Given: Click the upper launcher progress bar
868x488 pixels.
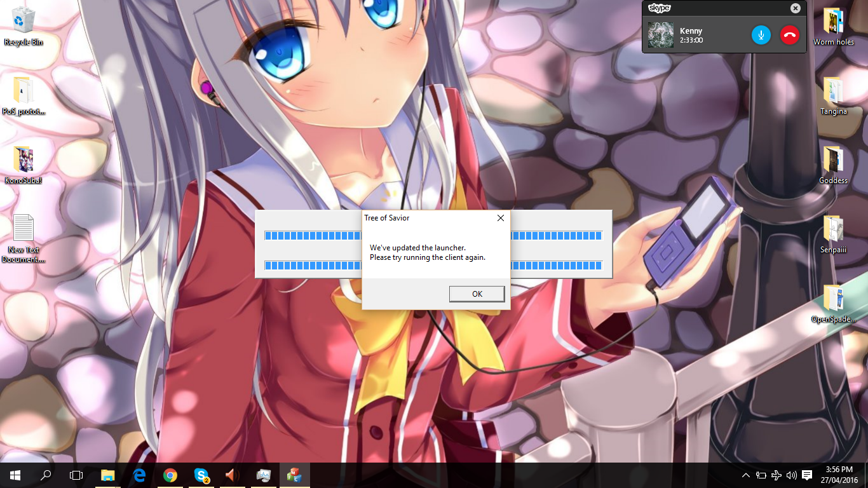Looking at the screenshot, I should point(433,236).
